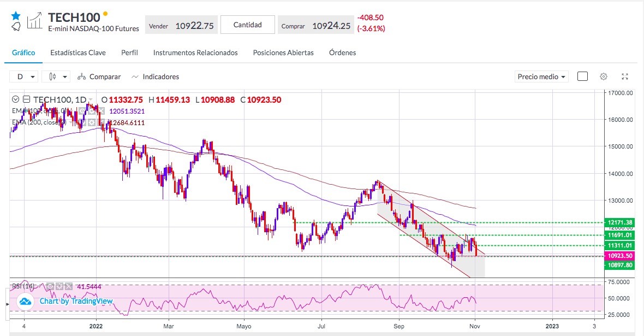The width and height of the screenshot is (644, 336).
Task: Click the 17000.00 price axis label
Action: pyautogui.click(x=620, y=93)
